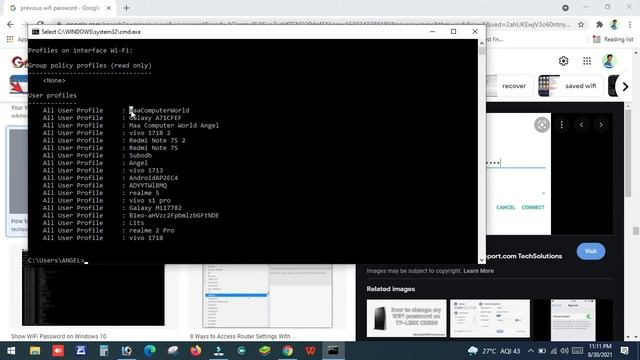This screenshot has width=640, height=360.
Task: Close the 'previous wifi password' tab
Action: [x=109, y=8]
